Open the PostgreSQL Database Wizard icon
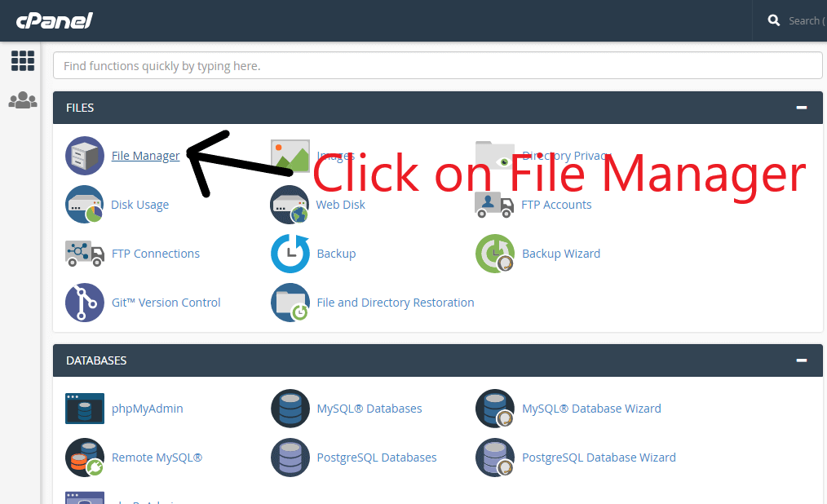 pos(495,458)
